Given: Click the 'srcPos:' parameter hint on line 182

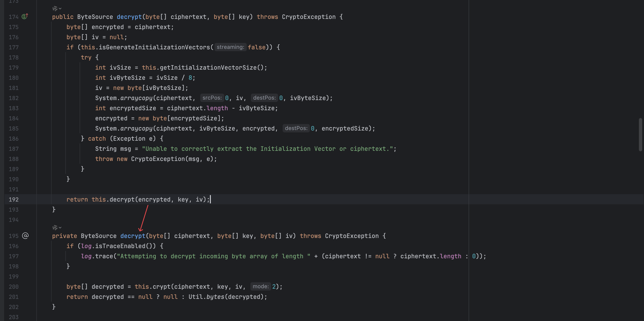Looking at the screenshot, I should tap(212, 98).
